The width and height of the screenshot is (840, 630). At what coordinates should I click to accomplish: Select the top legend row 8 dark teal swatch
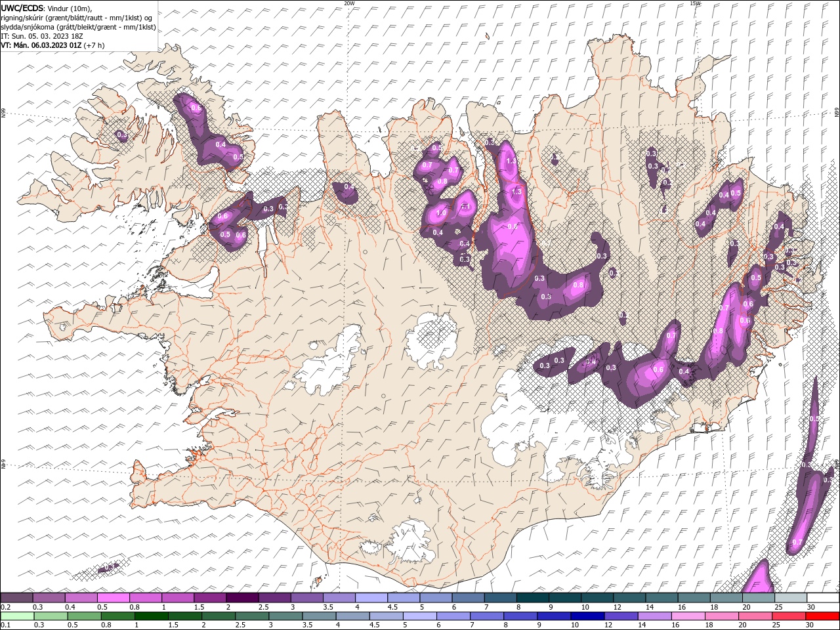[x=534, y=598]
